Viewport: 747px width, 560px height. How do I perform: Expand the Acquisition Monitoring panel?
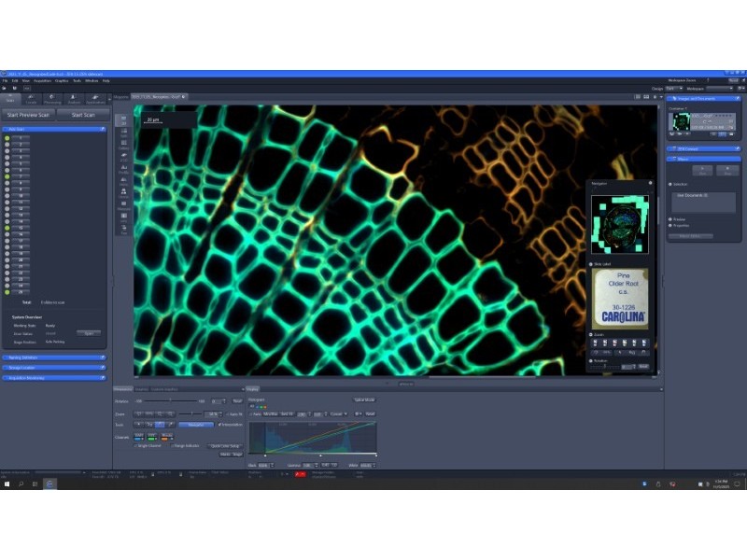54,378
